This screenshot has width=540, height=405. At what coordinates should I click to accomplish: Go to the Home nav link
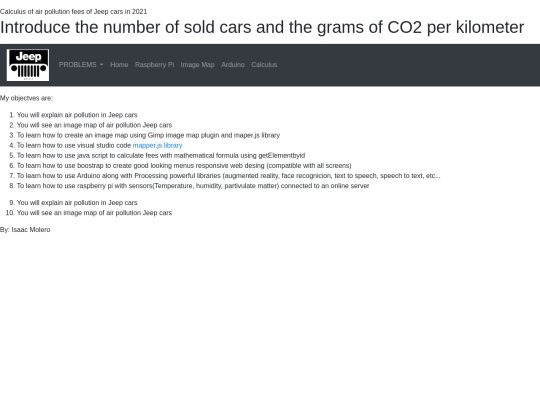pyautogui.click(x=119, y=65)
